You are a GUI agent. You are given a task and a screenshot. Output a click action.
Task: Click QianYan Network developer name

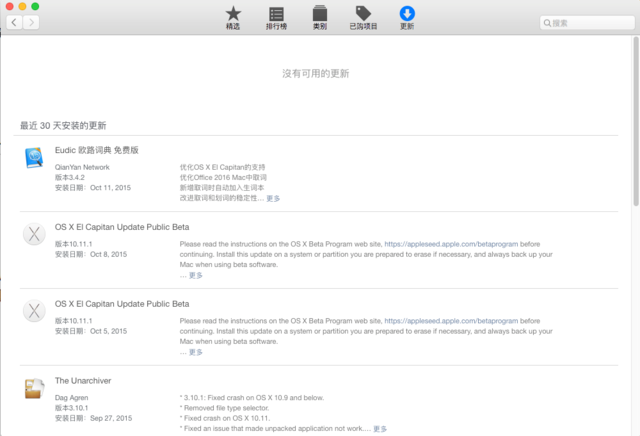(x=82, y=167)
